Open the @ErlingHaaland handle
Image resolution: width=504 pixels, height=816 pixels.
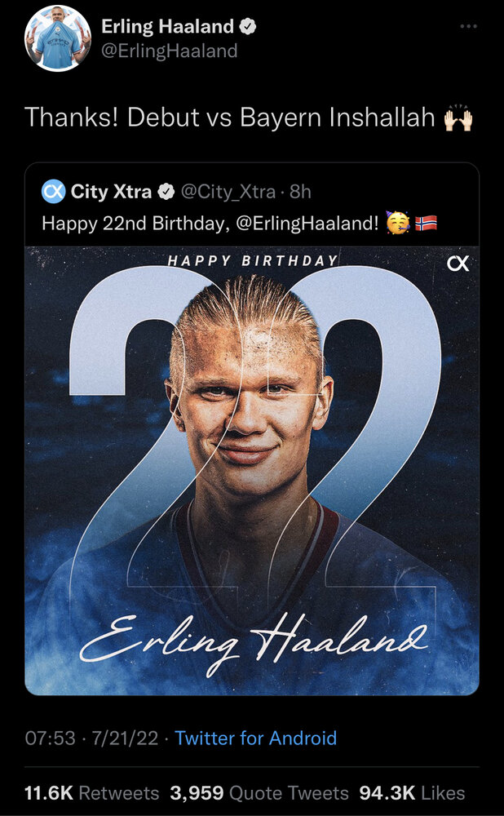click(x=170, y=51)
